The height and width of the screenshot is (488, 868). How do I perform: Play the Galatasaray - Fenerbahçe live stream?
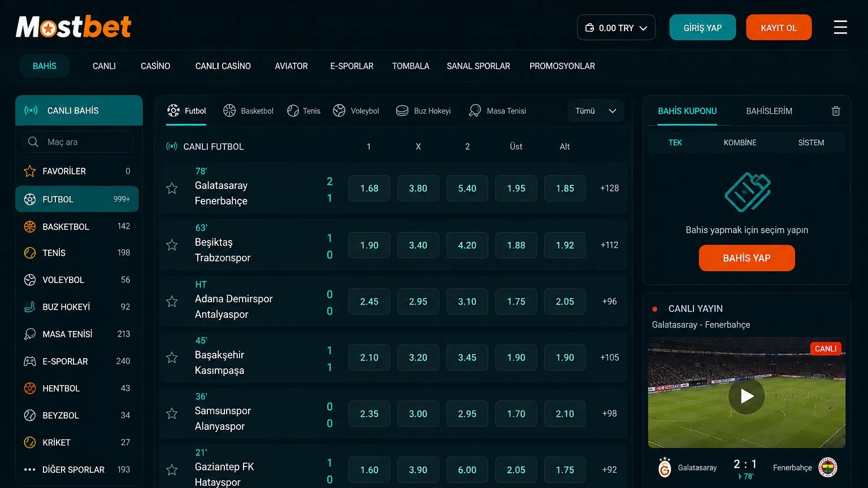(x=747, y=396)
